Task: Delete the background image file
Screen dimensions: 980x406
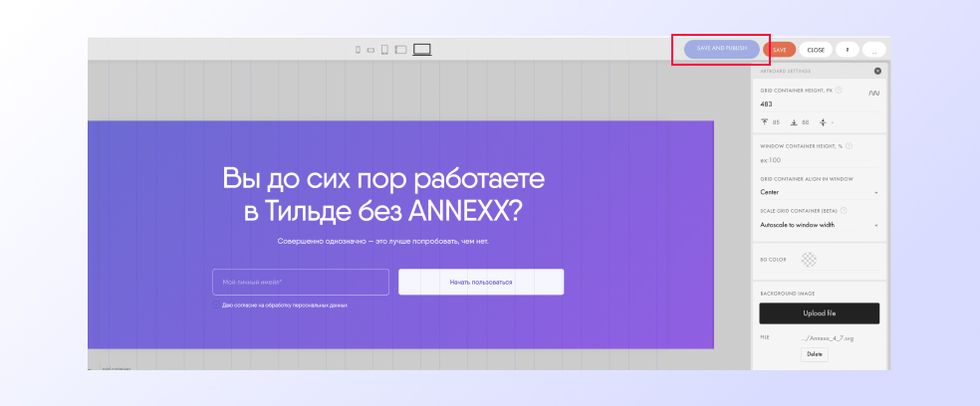Action: coord(815,354)
